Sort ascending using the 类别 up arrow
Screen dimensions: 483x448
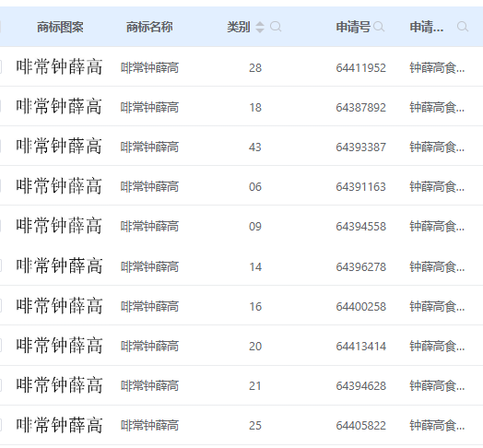260,24
